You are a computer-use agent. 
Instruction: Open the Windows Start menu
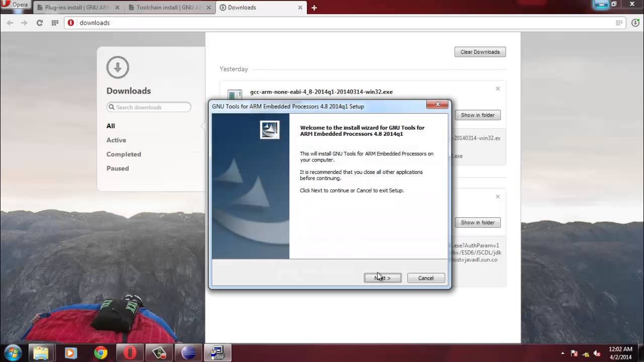click(x=12, y=352)
